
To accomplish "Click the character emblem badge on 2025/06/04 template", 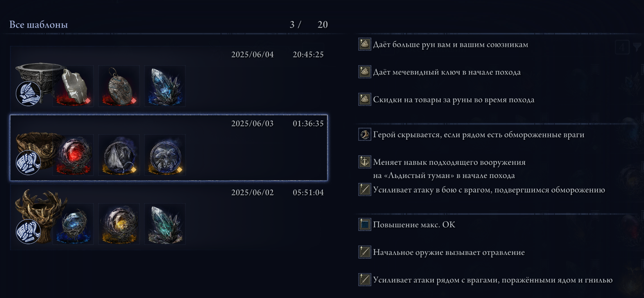I will pyautogui.click(x=28, y=93).
